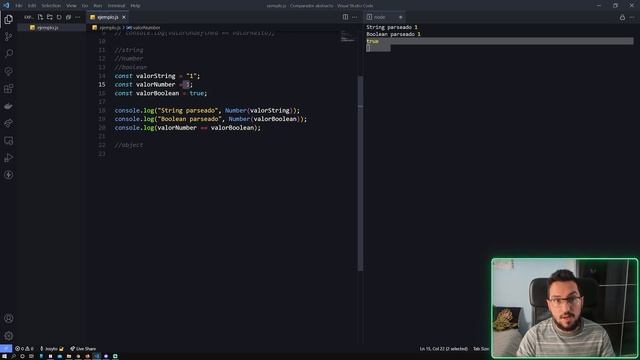Screen dimensions: 640x360
Task: Open the View menu
Action: 71,6
